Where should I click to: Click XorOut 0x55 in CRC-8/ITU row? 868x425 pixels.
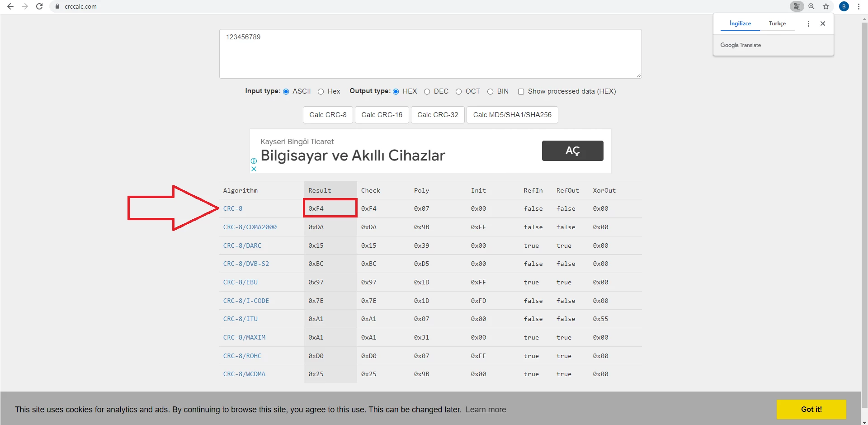click(x=600, y=319)
